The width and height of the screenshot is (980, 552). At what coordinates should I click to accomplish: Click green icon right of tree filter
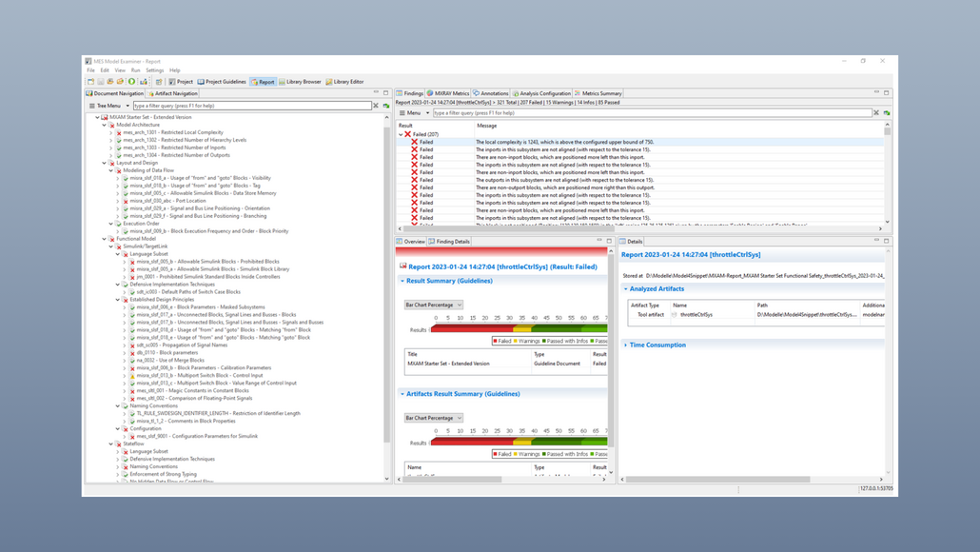tap(386, 106)
